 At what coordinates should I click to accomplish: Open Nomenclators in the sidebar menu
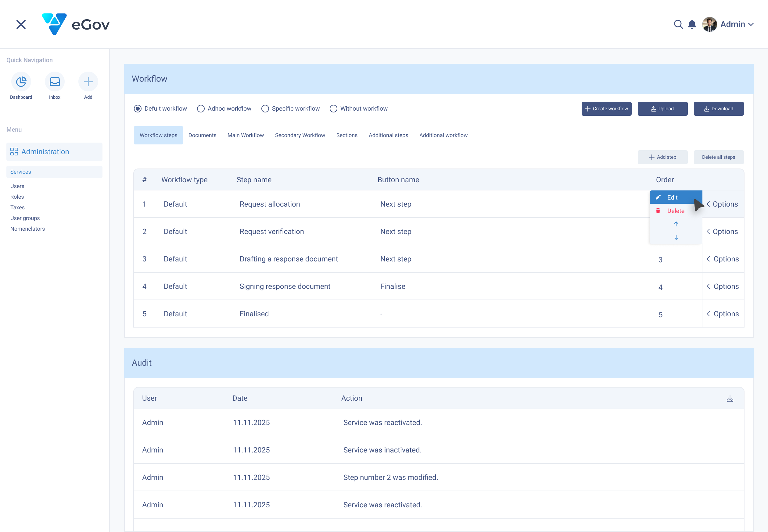pyautogui.click(x=27, y=229)
